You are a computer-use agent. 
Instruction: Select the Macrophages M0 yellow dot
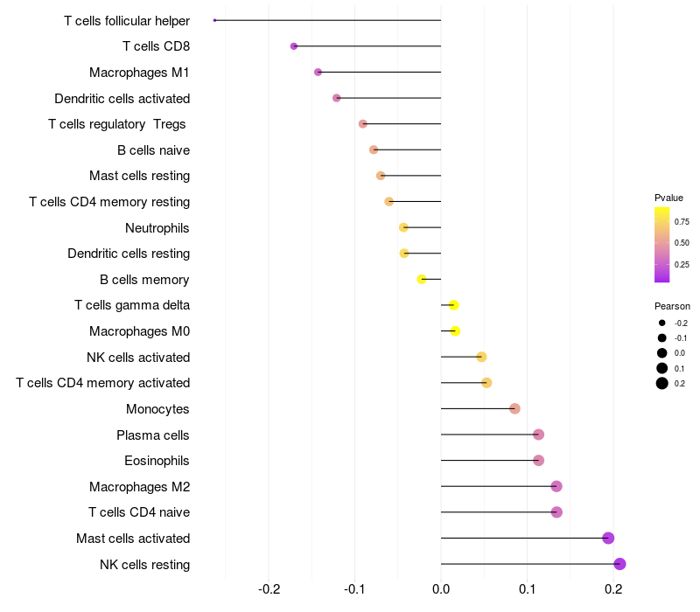[x=455, y=331]
